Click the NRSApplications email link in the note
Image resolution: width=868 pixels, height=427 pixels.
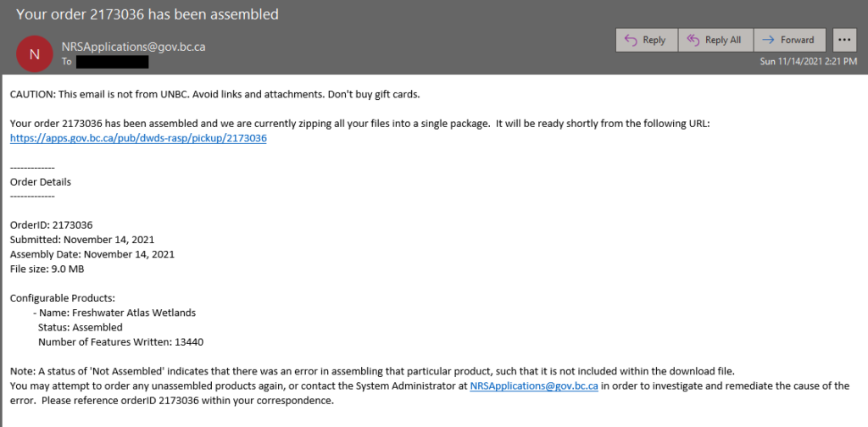click(534, 386)
